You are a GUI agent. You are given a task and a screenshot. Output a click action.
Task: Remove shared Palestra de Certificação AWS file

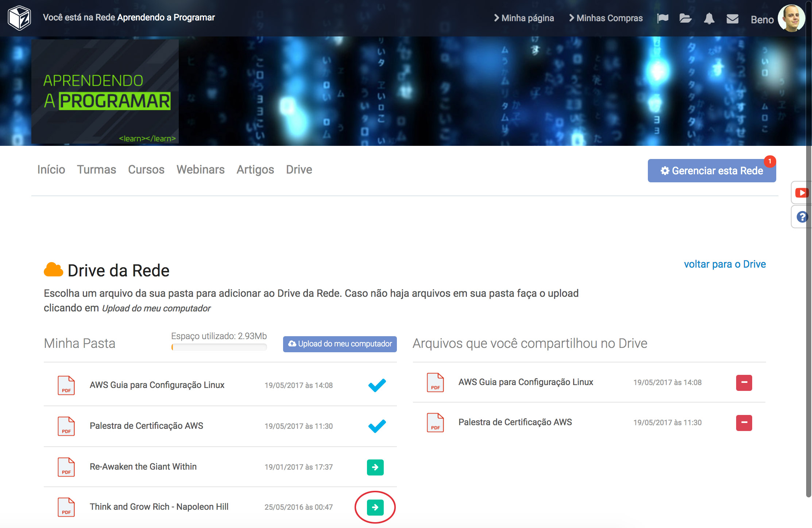pyautogui.click(x=744, y=423)
